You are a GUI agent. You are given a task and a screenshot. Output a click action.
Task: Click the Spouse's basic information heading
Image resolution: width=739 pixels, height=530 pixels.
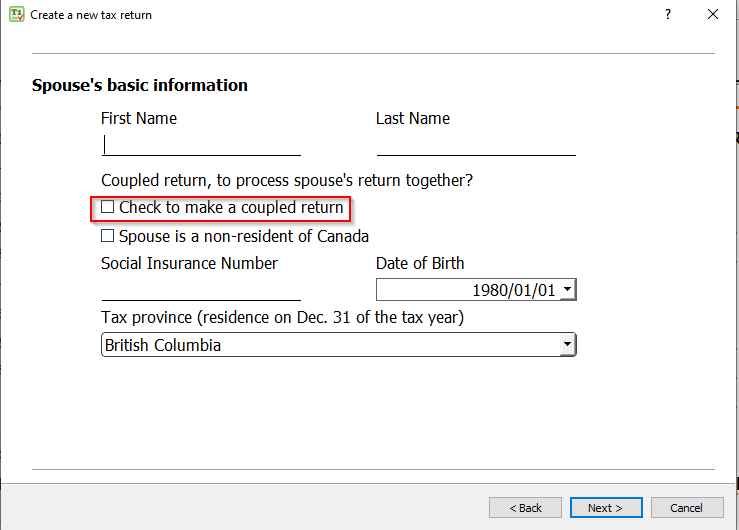(140, 85)
